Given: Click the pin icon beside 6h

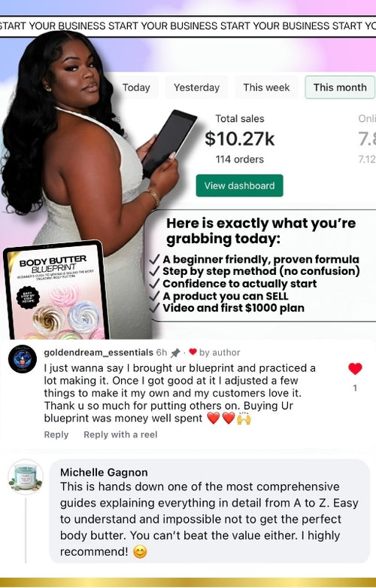Looking at the screenshot, I should click(175, 352).
